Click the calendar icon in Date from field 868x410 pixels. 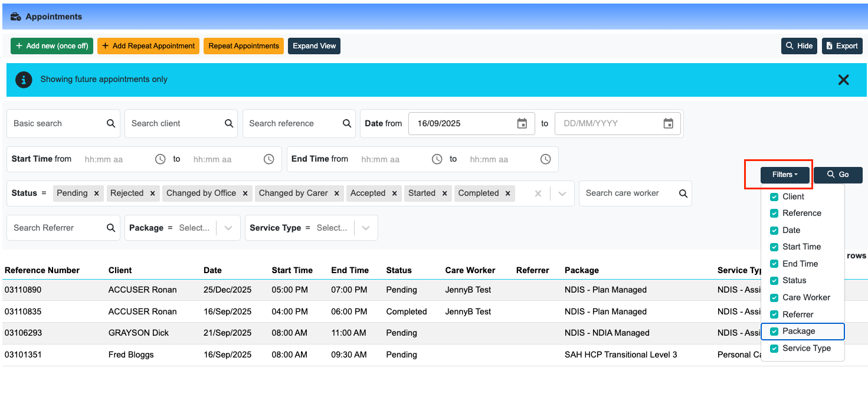pos(522,123)
